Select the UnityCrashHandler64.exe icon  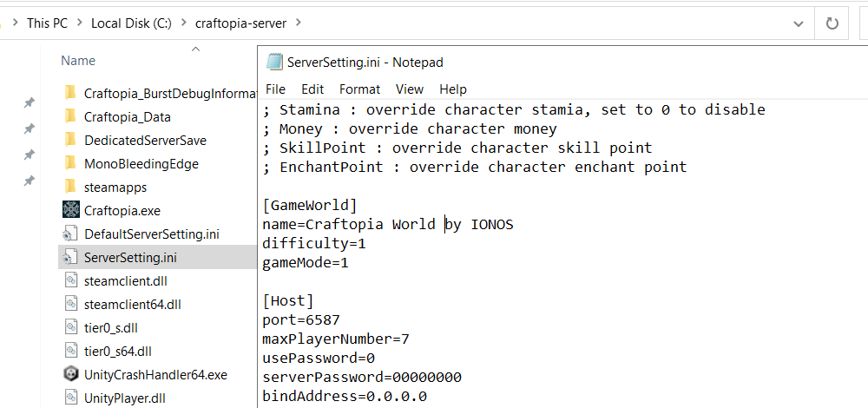[71, 375]
